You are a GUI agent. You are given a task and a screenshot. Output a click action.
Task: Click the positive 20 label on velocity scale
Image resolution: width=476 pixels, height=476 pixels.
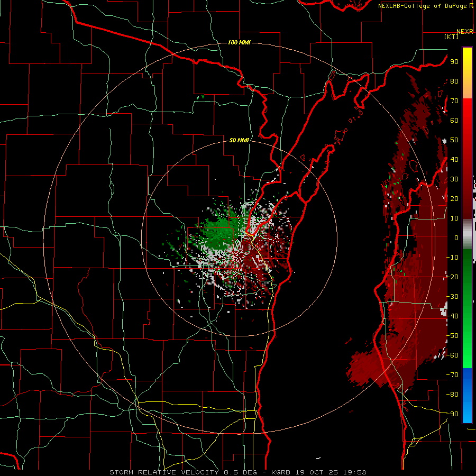[454, 198]
